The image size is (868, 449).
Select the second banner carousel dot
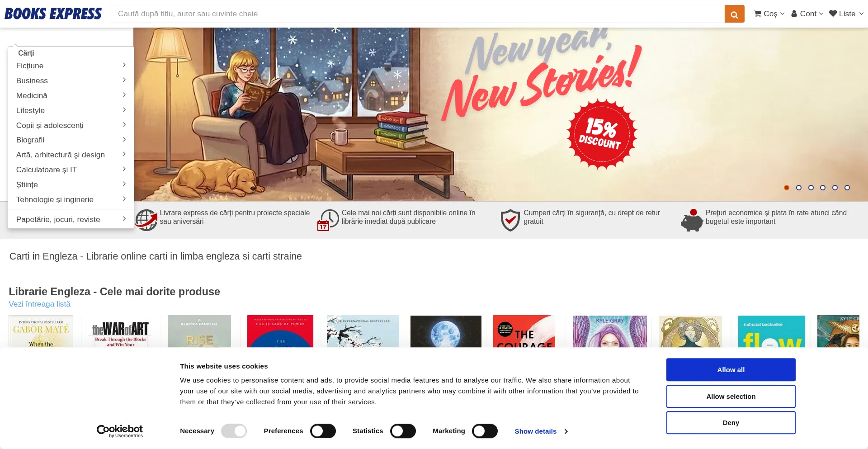798,188
